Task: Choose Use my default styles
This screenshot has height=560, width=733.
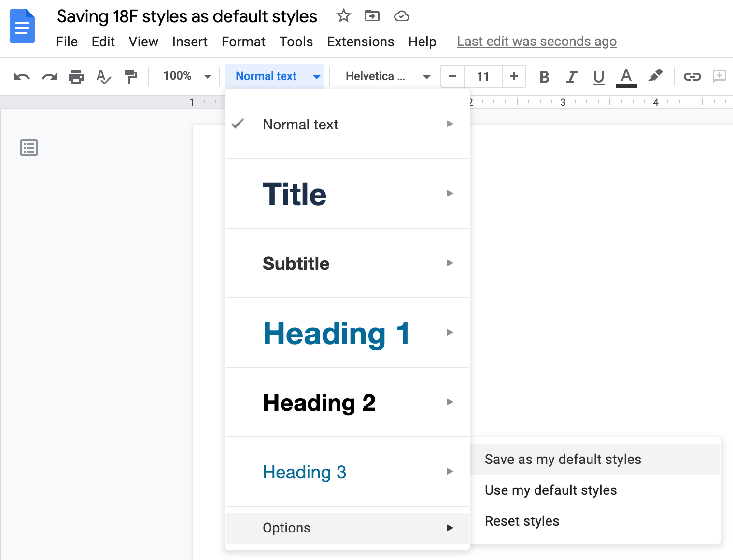Action: (550, 490)
